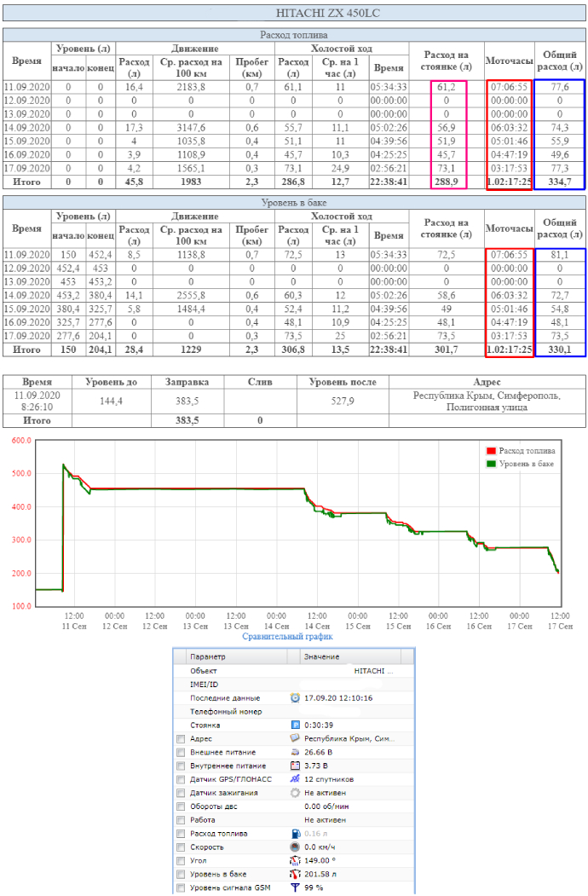Click the fuel pump icon for Расход топлива

(295, 834)
